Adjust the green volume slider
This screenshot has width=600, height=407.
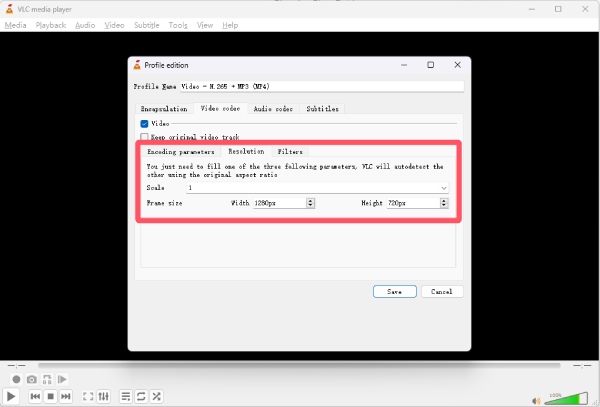point(566,399)
